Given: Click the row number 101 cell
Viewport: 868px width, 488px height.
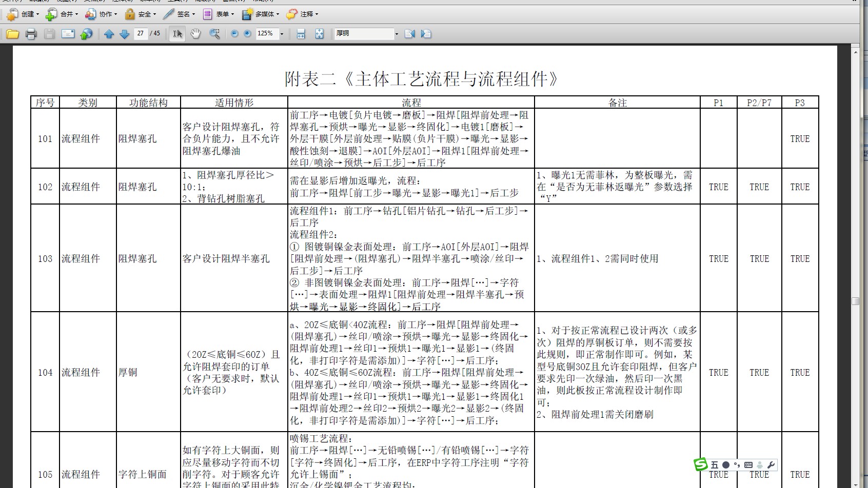Looking at the screenshot, I should [x=45, y=138].
